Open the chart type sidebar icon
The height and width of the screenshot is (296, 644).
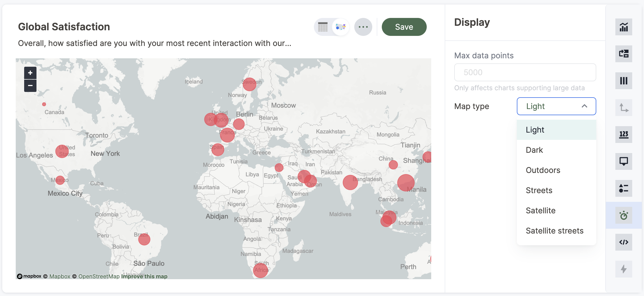[x=624, y=27]
